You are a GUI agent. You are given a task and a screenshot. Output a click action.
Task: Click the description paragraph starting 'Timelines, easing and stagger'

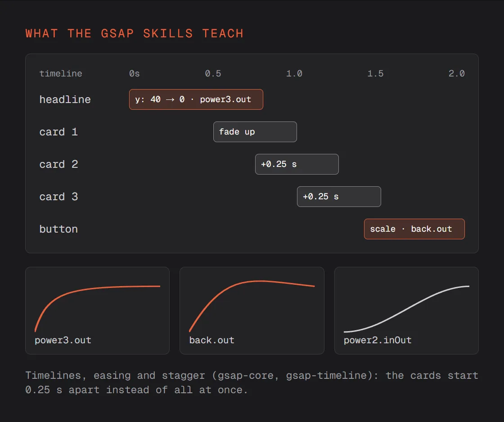point(252,382)
